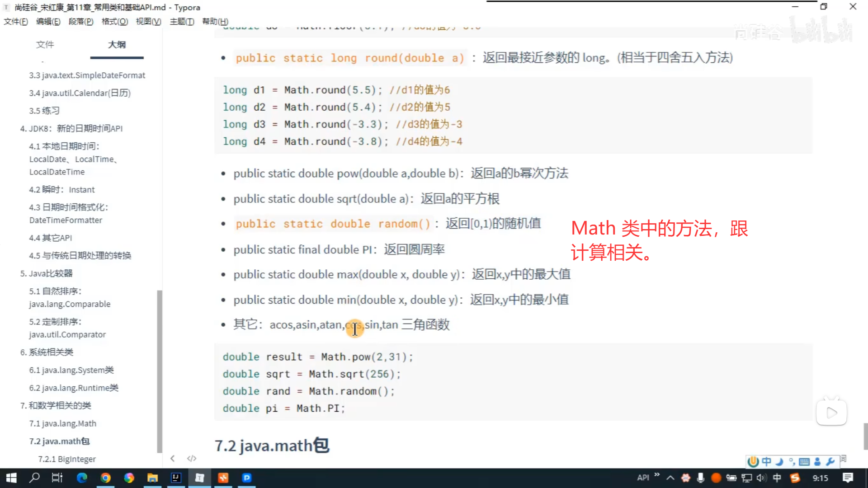Launch Google Chrome from taskbar
The image size is (868, 488).
coord(105,478)
